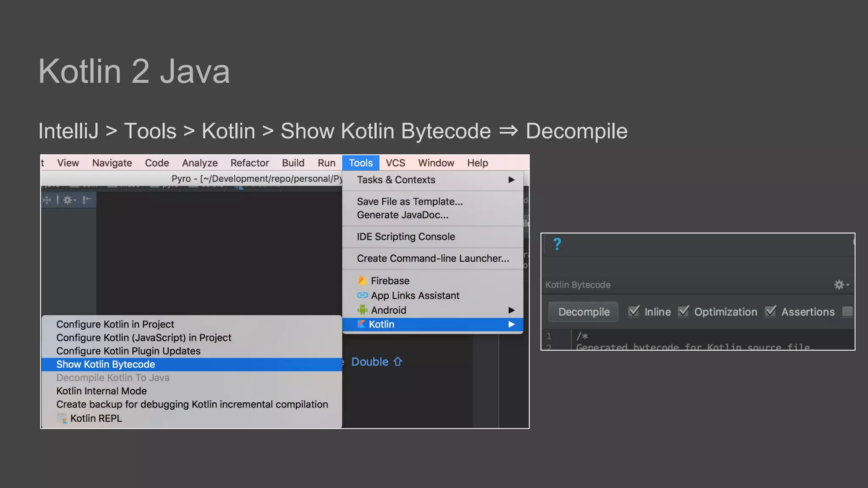Choose Show Kotlin Bytecode
868x488 pixels.
192,364
